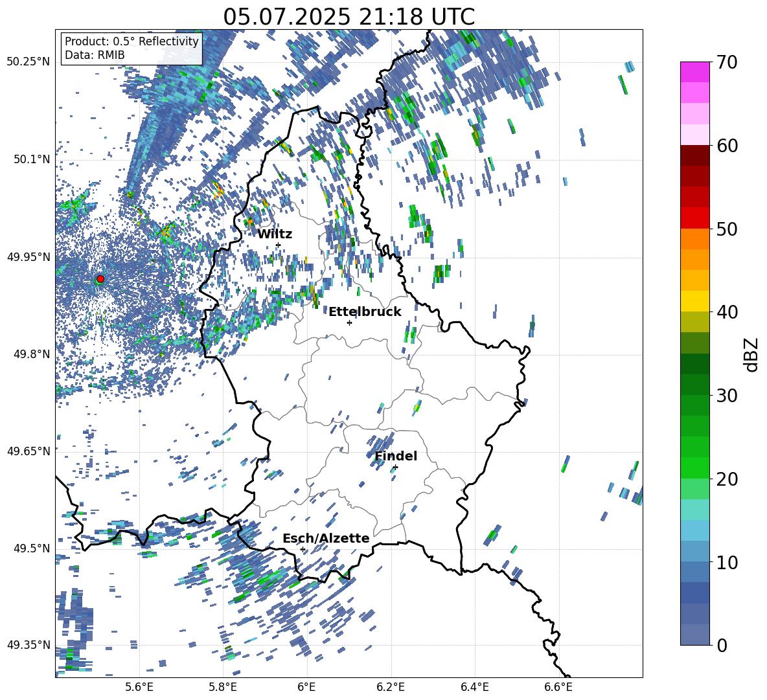Click the Findel station label
This screenshot has height=700, width=767.
tap(396, 456)
